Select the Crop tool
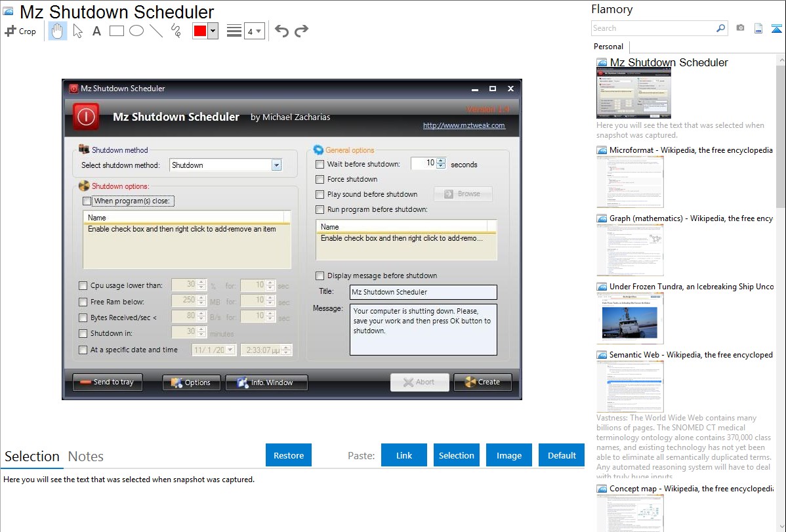 pyautogui.click(x=20, y=31)
